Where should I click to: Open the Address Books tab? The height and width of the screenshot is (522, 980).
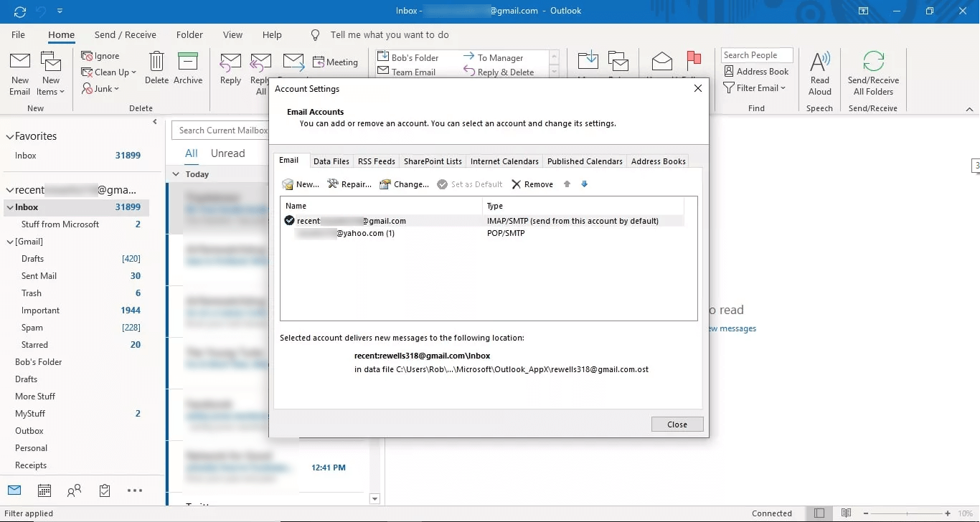659,161
